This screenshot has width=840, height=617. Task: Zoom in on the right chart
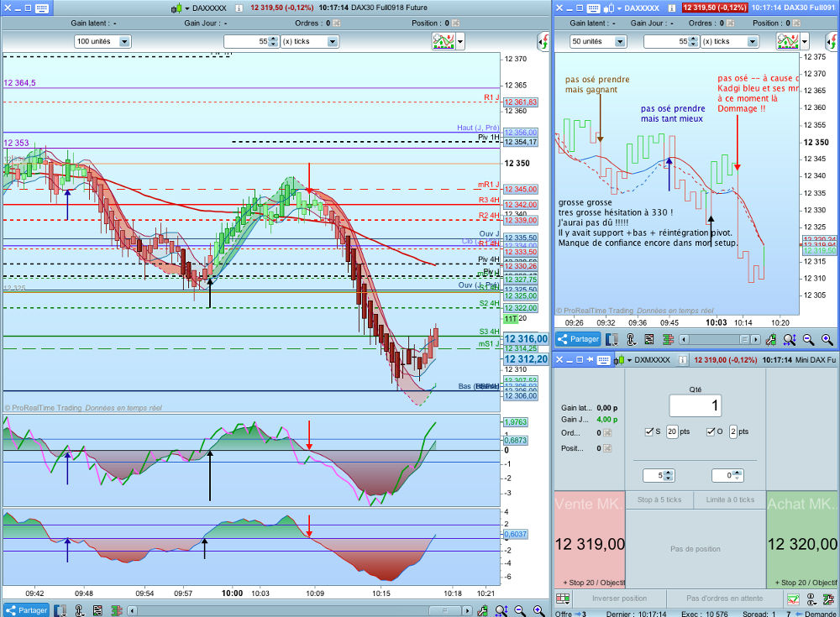coord(827,339)
